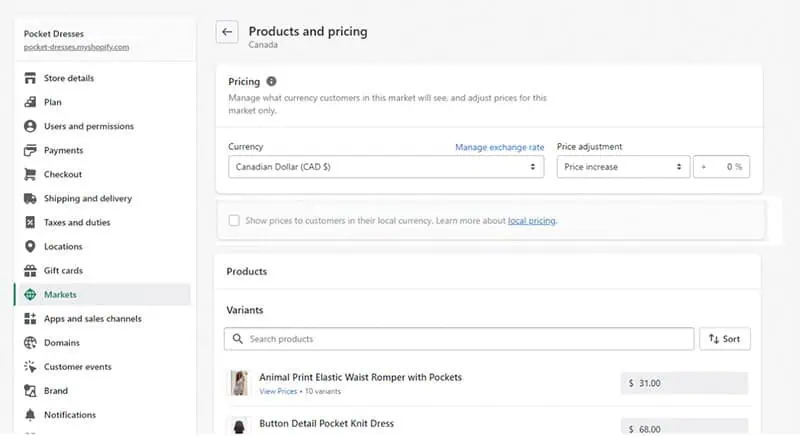Click the Locations pin icon
Image resolution: width=800 pixels, height=436 pixels.
(30, 246)
